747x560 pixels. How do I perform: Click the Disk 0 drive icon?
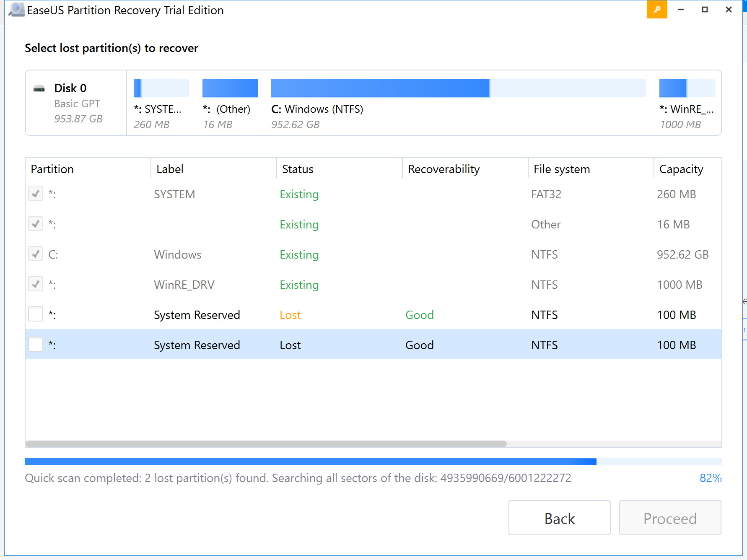[39, 88]
